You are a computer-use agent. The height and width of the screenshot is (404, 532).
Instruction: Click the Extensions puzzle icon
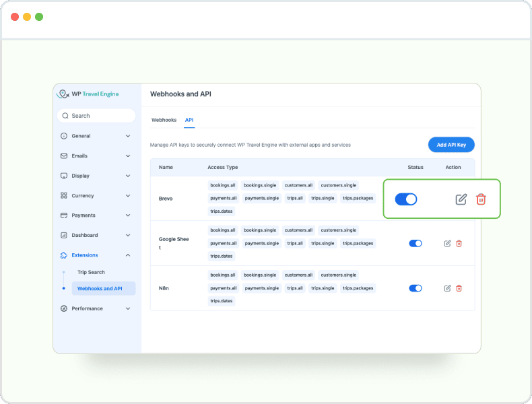[64, 255]
